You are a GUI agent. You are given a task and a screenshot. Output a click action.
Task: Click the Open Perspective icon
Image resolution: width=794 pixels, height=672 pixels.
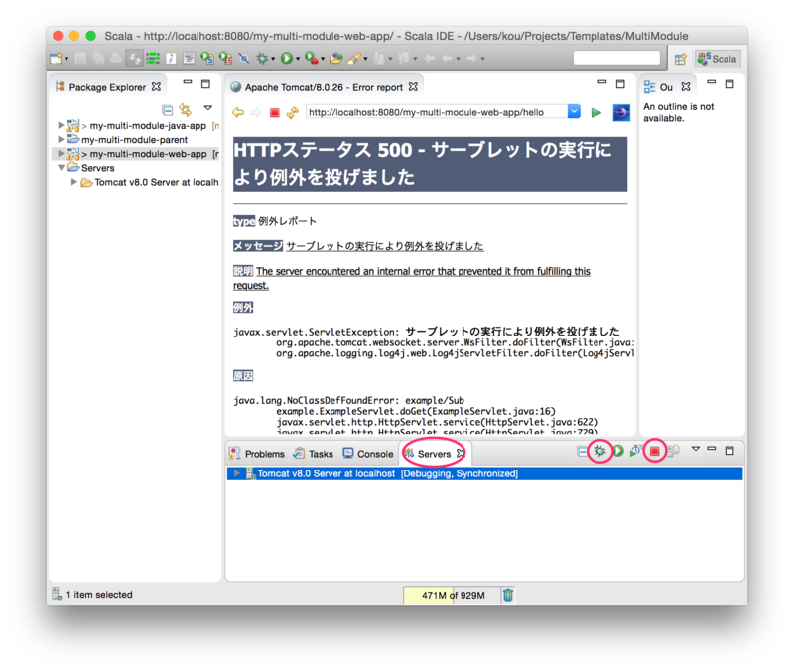(x=680, y=59)
